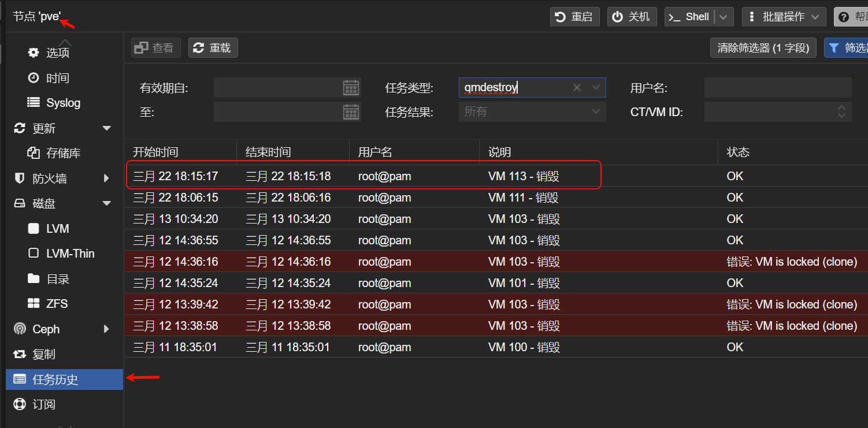Sort by 说明 column header
This screenshot has width=868, height=428.
point(599,152)
